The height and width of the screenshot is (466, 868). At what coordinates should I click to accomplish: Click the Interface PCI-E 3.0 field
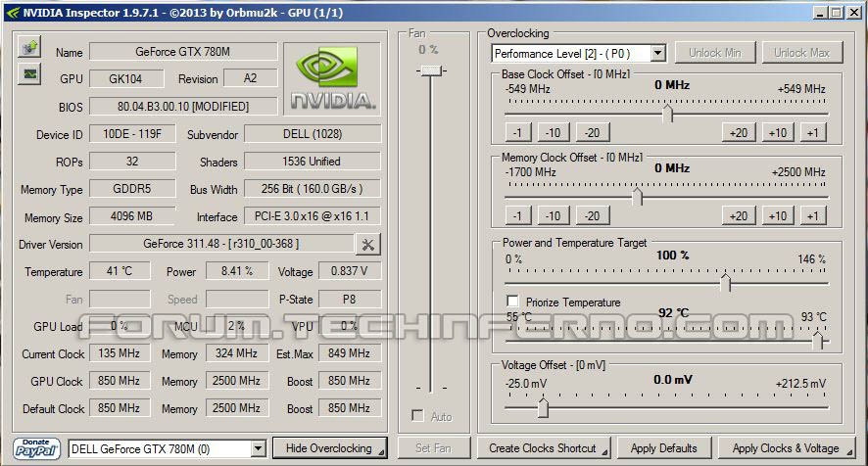coord(313,215)
